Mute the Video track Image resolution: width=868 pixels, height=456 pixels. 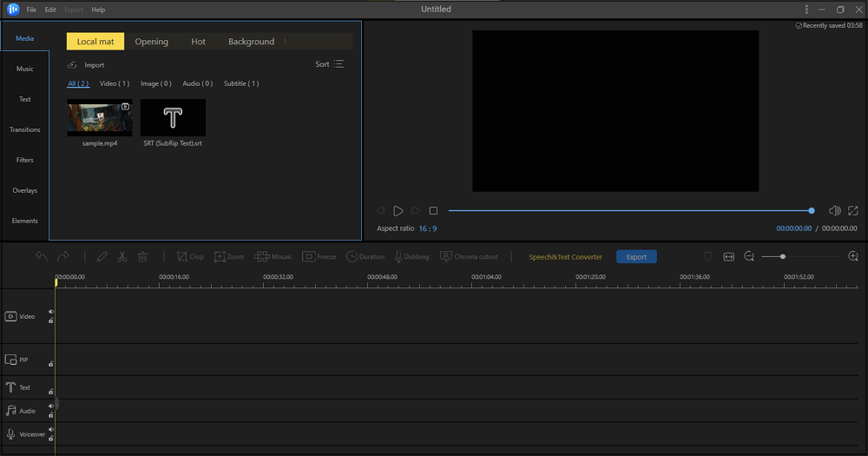pos(50,312)
